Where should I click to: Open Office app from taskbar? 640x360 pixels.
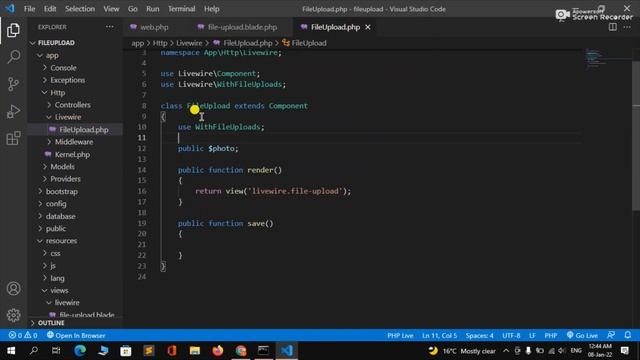coord(172,351)
